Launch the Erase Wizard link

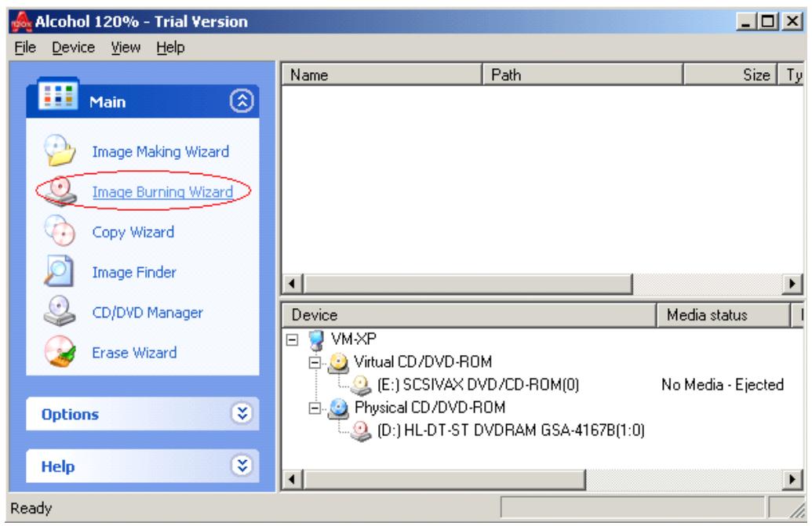(x=135, y=352)
